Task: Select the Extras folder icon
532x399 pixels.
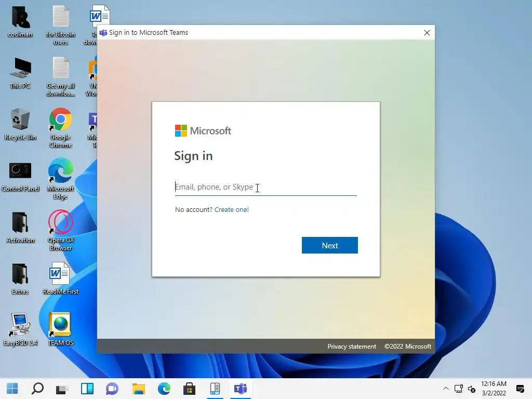Action: pos(20,279)
